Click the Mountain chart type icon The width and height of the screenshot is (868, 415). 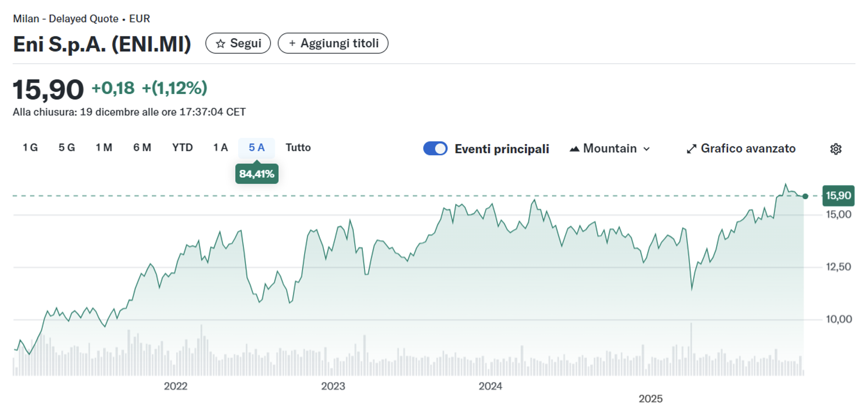574,149
